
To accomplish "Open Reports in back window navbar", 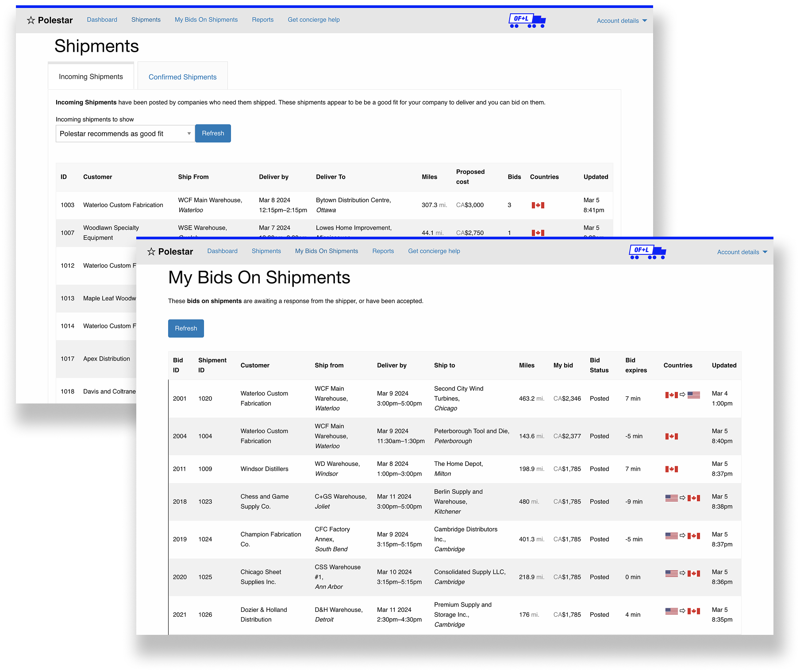I will point(263,20).
